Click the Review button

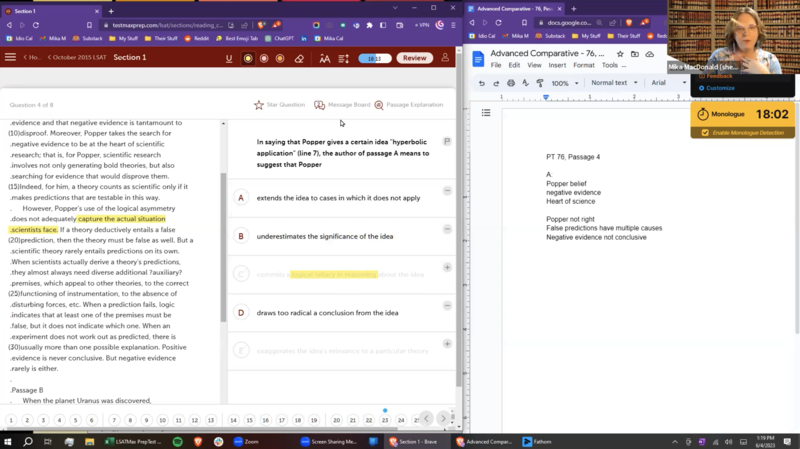[x=414, y=58]
